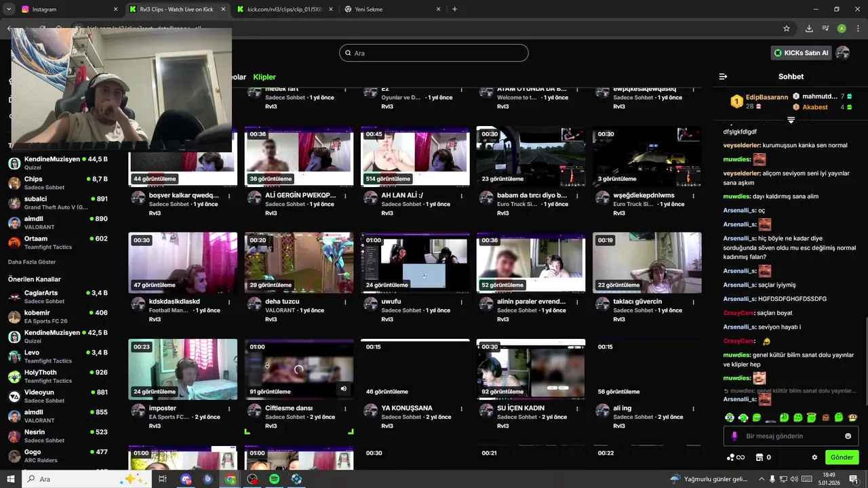Focus the 'Ara' search field on Kick
This screenshot has height=488, width=868.
[x=434, y=53]
